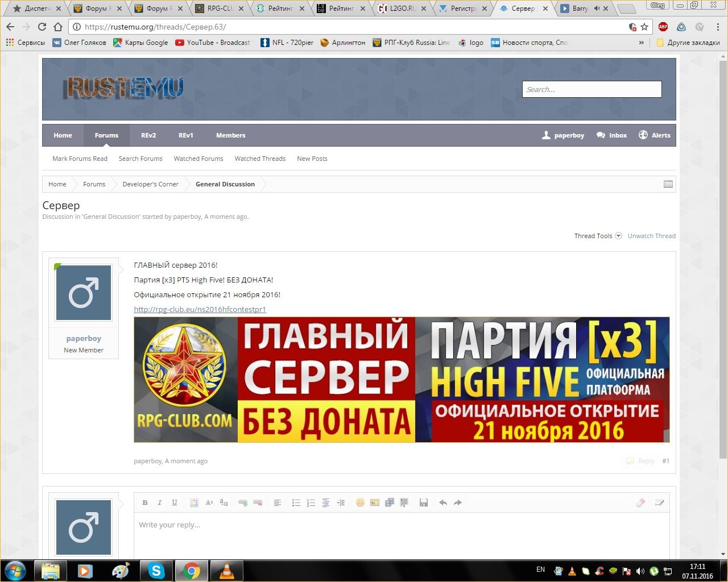
Task: Expand the Thread Tools dropdown
Action: 598,236
